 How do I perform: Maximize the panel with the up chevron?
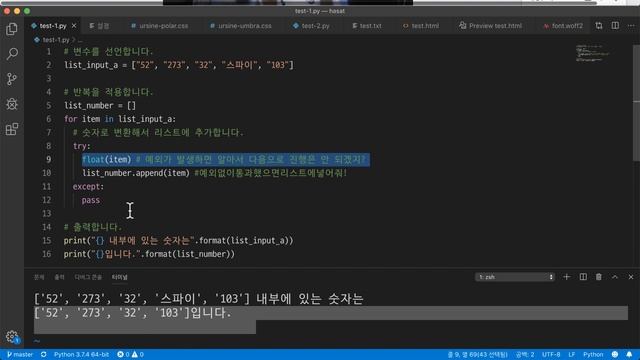pos(615,277)
